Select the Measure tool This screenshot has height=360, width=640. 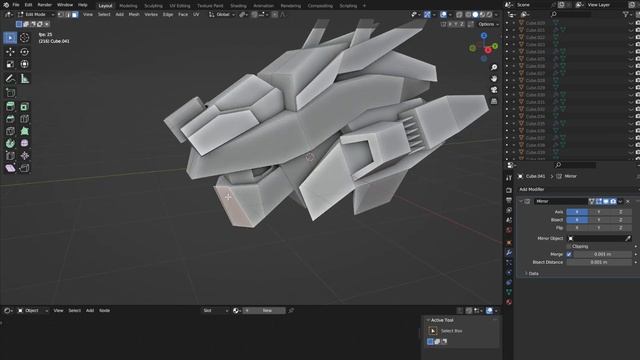coord(24,78)
